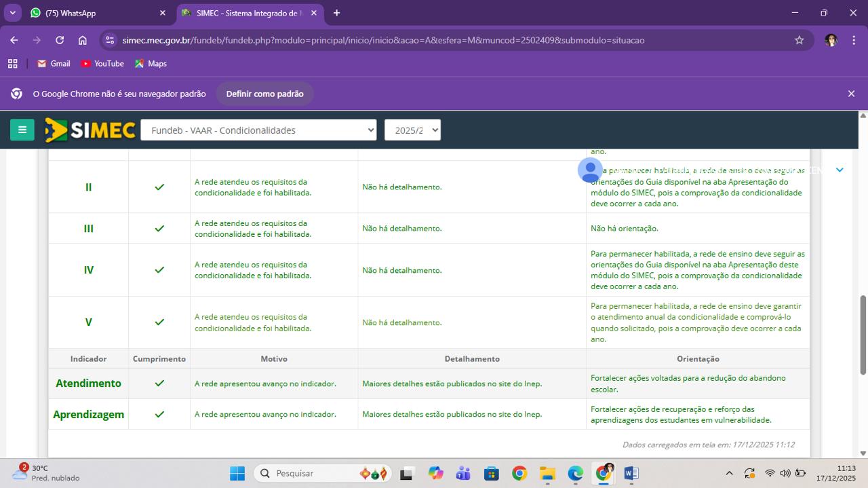Open the Fundeb - VAAR - Condicionalidades module dropdown
The image size is (868, 488).
(x=258, y=130)
